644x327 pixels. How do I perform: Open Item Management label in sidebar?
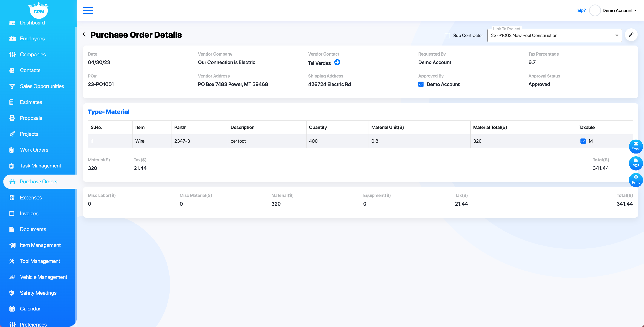click(40, 245)
